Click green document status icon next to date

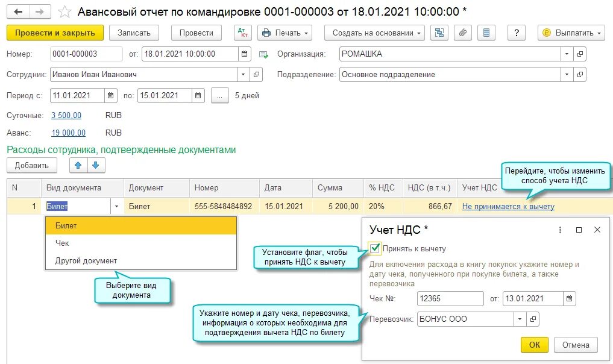(264, 54)
